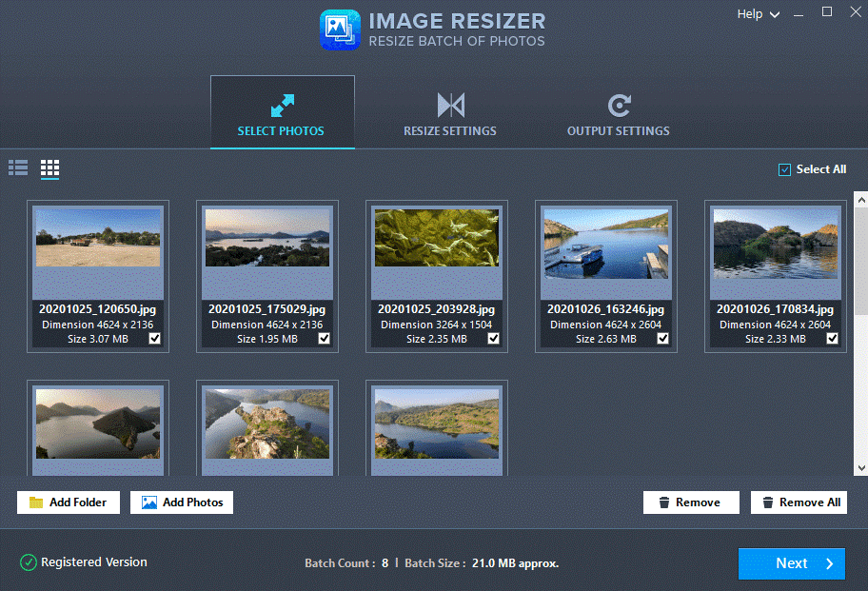This screenshot has width=868, height=591.
Task: Switch to list view layout
Action: (17, 168)
